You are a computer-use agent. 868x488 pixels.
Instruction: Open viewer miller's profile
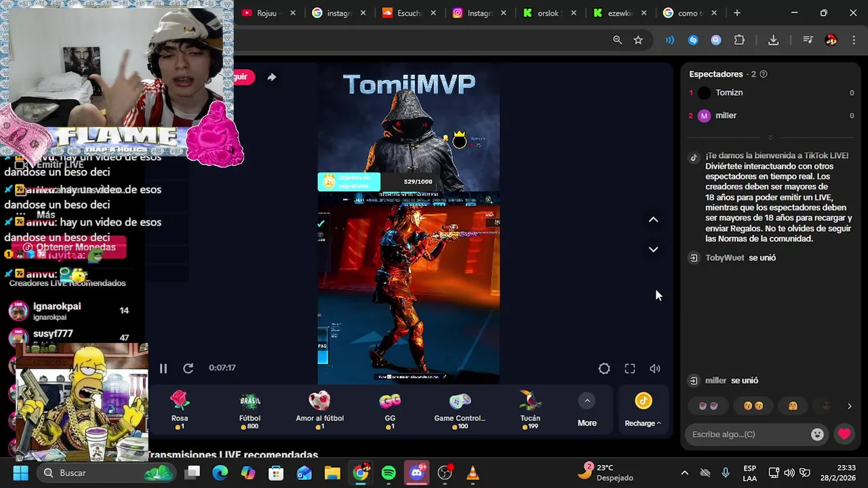pos(726,116)
